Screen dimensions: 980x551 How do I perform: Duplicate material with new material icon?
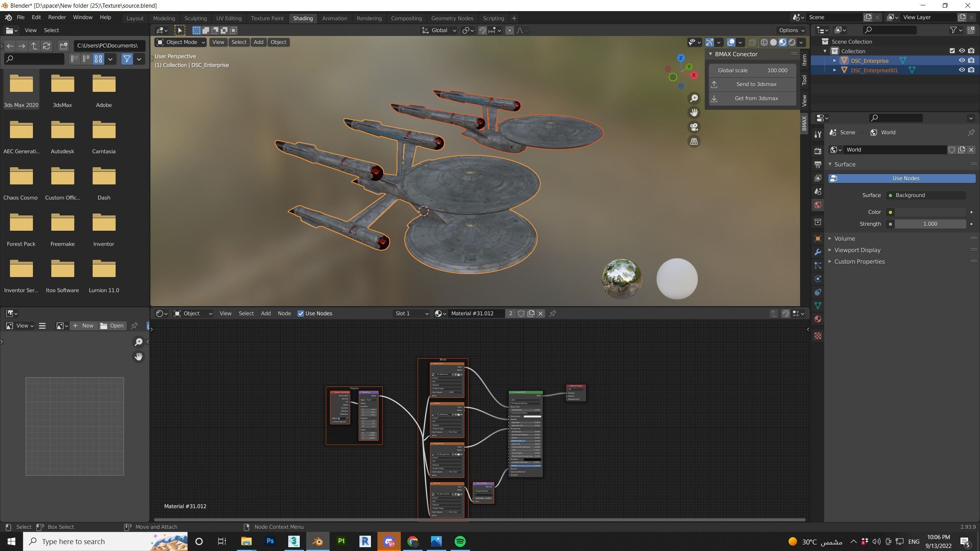531,313
